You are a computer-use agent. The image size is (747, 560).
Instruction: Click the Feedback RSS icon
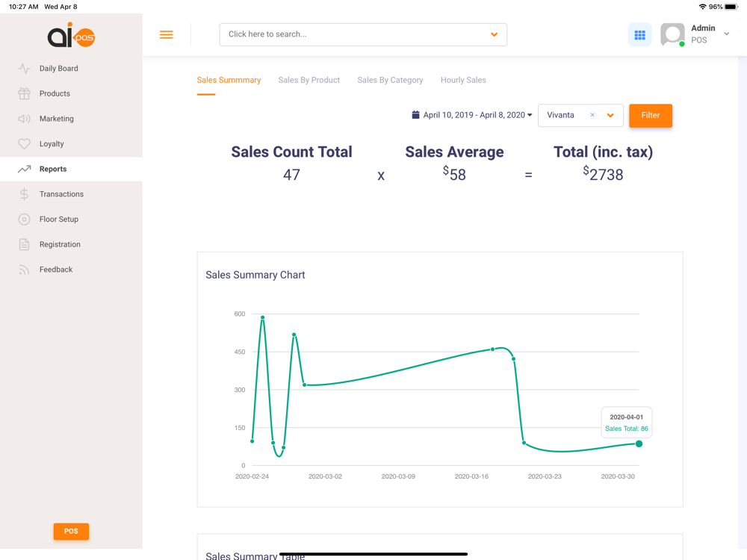24,270
